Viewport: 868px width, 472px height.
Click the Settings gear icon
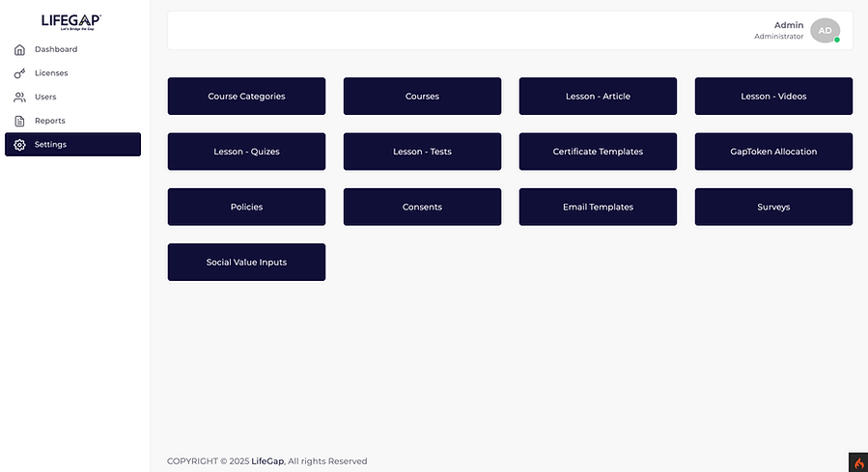pyautogui.click(x=19, y=145)
